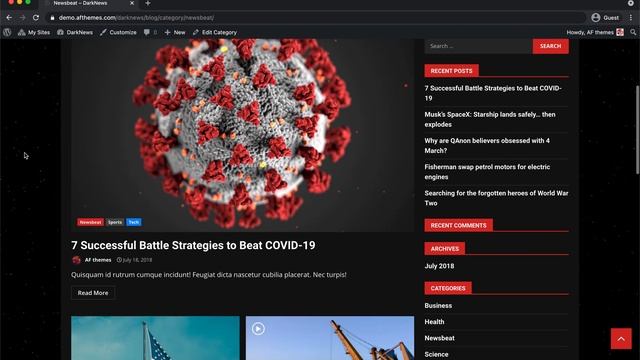Click the page vertical scrollbar
Screen dimensions: 640x360
tap(637, 130)
